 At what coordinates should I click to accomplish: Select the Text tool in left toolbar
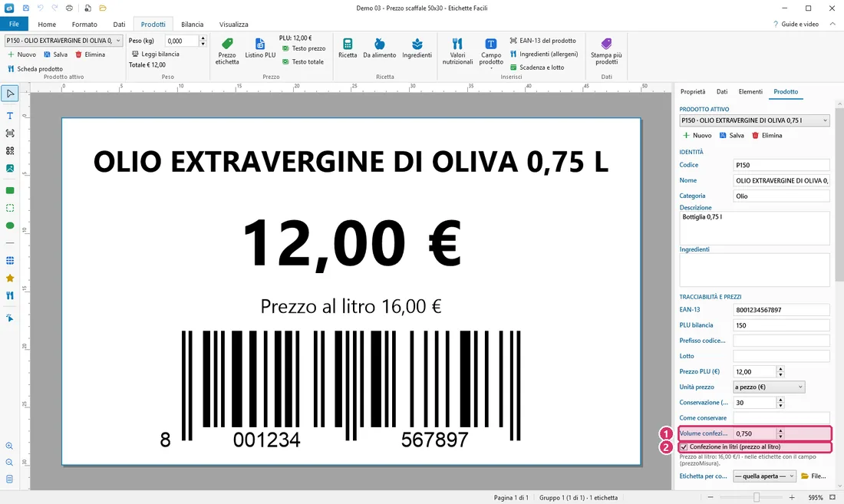[10, 116]
